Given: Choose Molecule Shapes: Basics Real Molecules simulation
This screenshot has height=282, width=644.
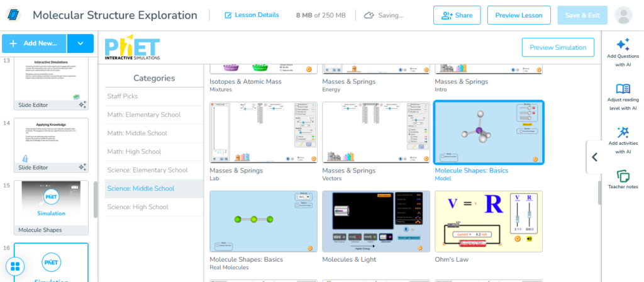Looking at the screenshot, I should coord(264,222).
